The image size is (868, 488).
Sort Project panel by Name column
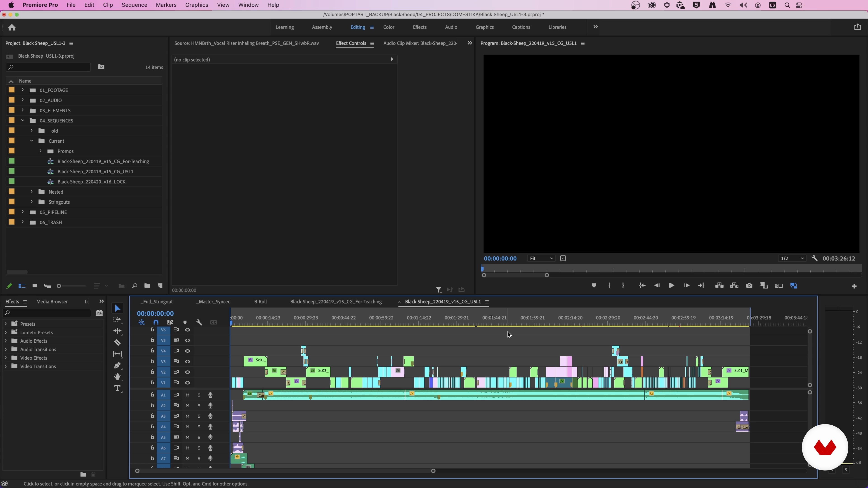click(x=25, y=81)
